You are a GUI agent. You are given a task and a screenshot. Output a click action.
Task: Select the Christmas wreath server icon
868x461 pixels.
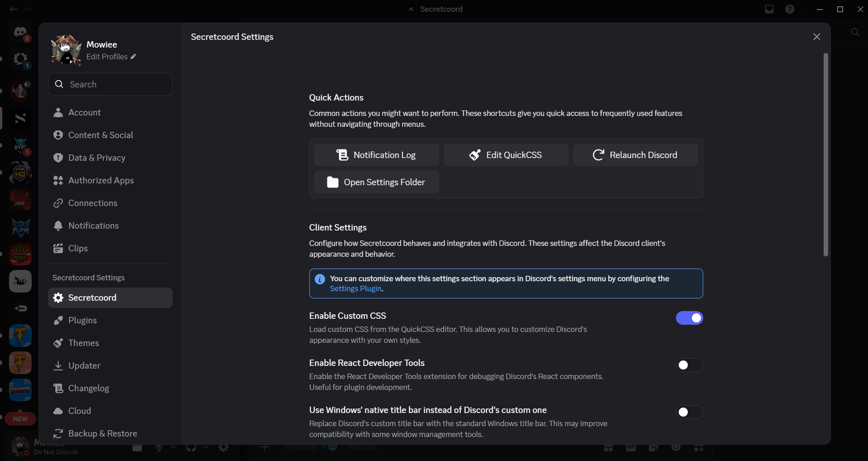click(x=20, y=254)
